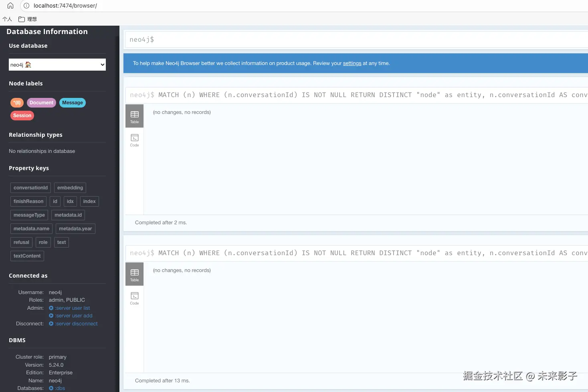Switch second result frame to Table view

(x=134, y=274)
